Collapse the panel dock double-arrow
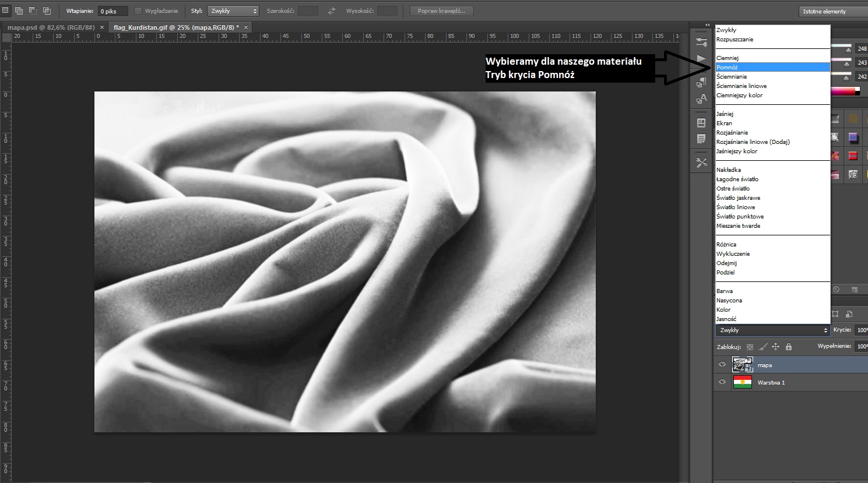 coord(707,25)
